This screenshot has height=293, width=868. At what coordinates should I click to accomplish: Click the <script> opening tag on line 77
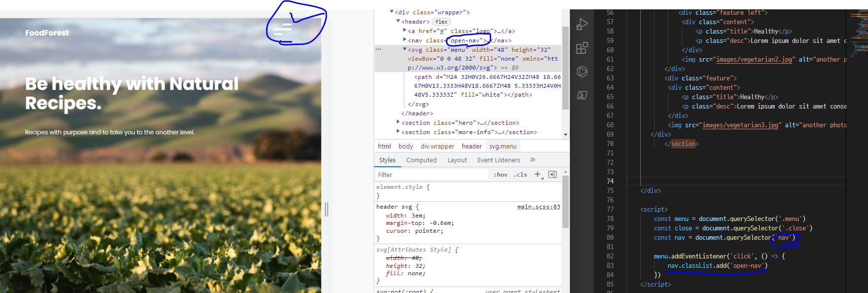[x=654, y=209]
